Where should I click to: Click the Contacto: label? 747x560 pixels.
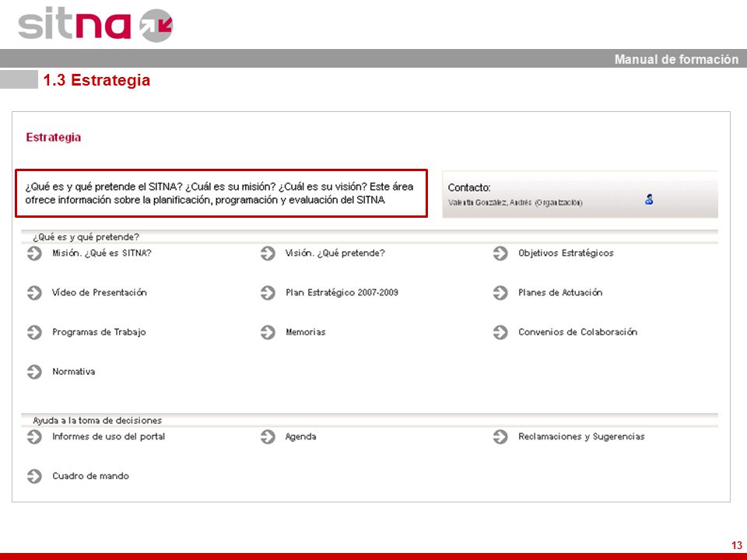pyautogui.click(x=469, y=187)
